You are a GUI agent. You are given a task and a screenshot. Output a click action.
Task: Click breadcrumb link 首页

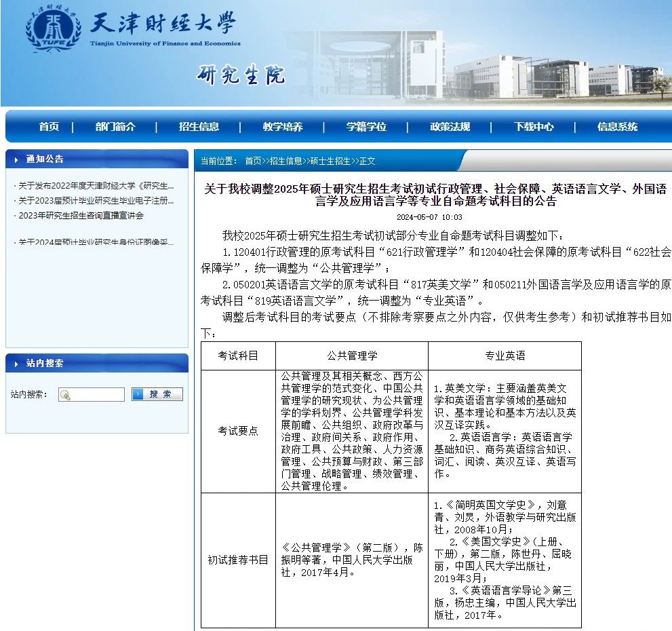tap(253, 161)
